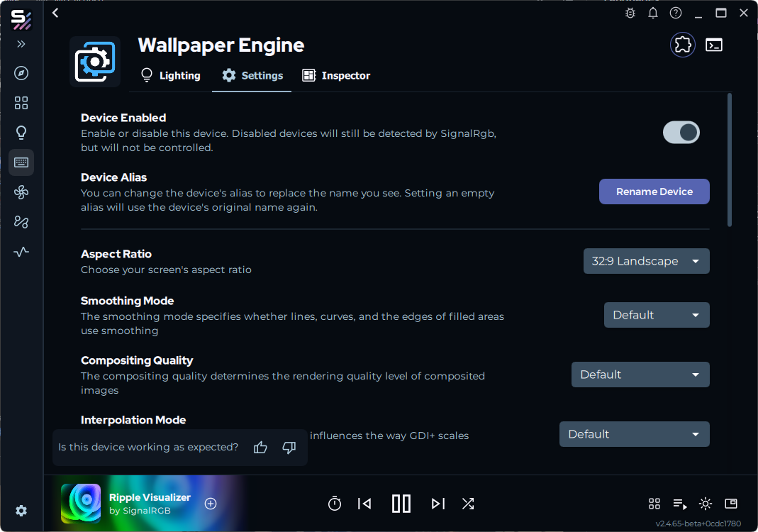Open the Smoothing Mode dropdown
The image size is (758, 532).
(657, 315)
